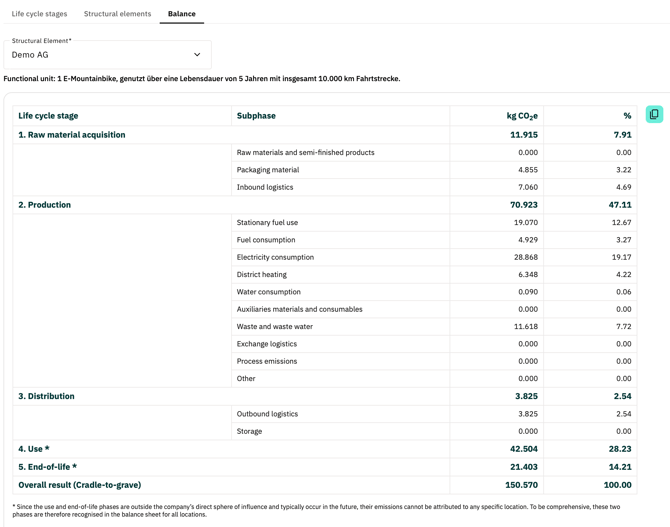Expand the Structural Element dropdown arrow

[197, 55]
